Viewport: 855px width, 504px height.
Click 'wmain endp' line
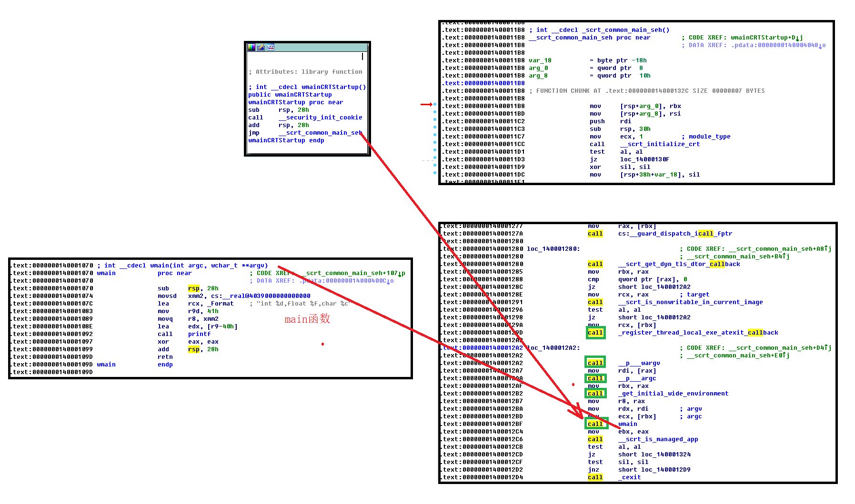(135, 365)
